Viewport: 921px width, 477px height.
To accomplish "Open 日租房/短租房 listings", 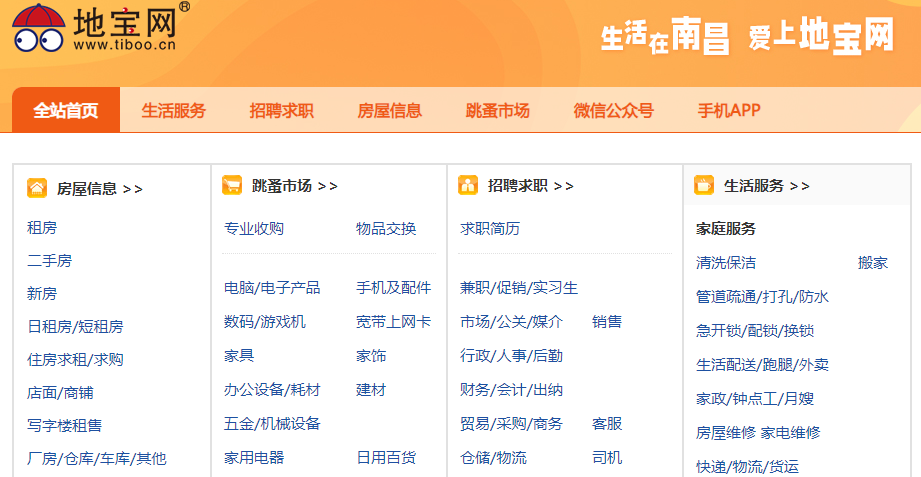I will 75,327.
